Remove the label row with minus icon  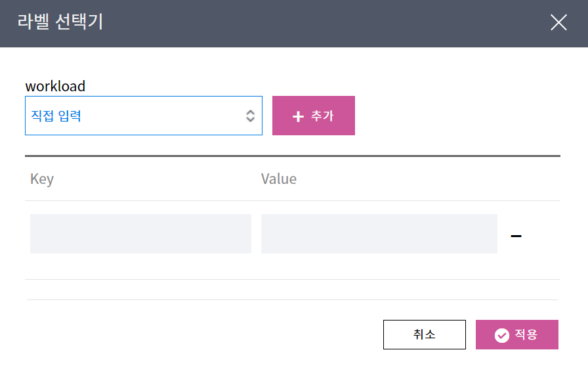tap(516, 236)
